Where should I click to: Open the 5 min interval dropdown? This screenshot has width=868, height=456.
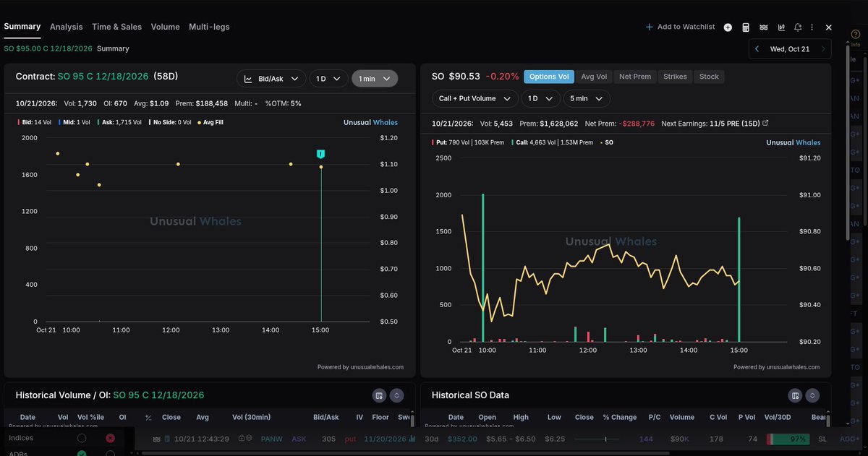(x=588, y=98)
